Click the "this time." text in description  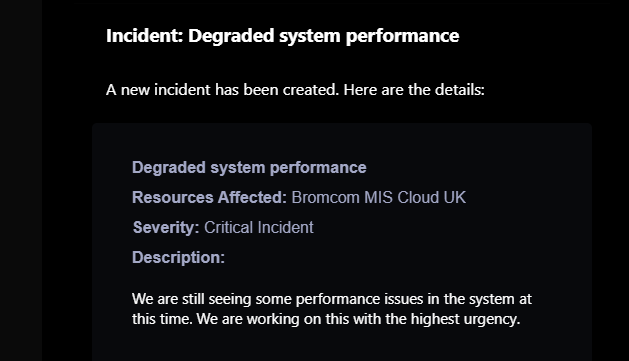162,319
